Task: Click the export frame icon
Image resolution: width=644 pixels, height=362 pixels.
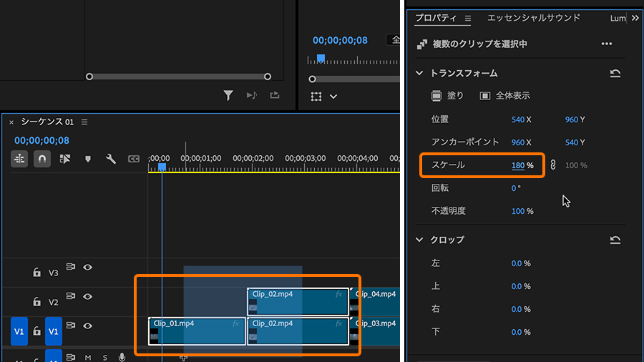Action: [x=275, y=95]
